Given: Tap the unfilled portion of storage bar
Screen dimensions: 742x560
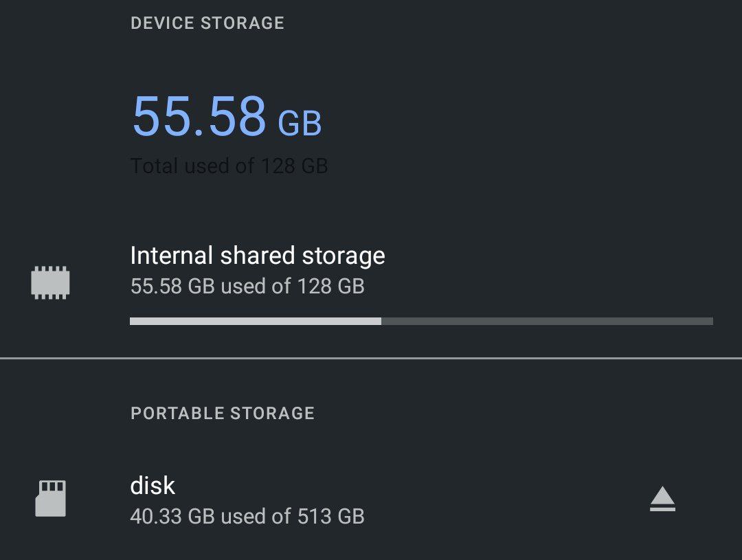Looking at the screenshot, I should 547,322.
